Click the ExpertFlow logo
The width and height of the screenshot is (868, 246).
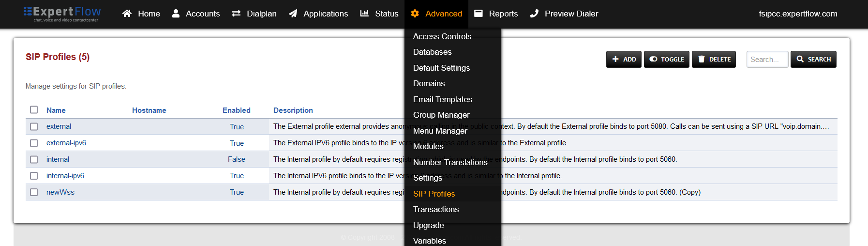click(x=62, y=14)
